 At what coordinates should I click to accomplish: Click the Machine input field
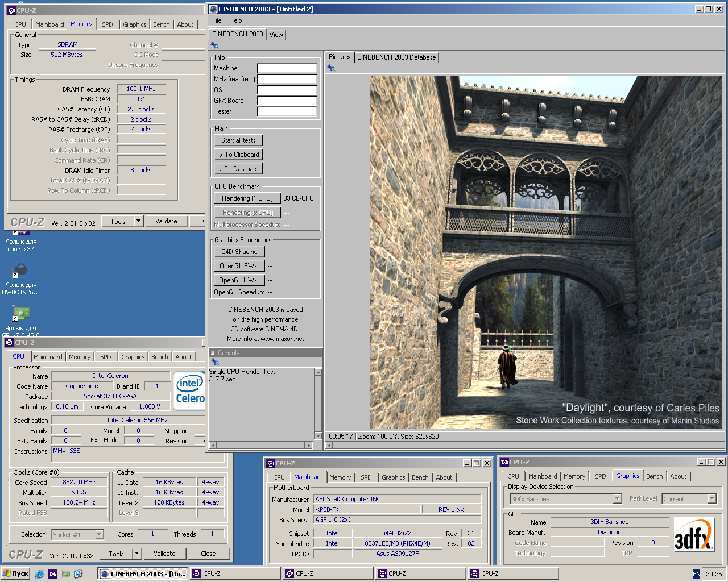[287, 68]
